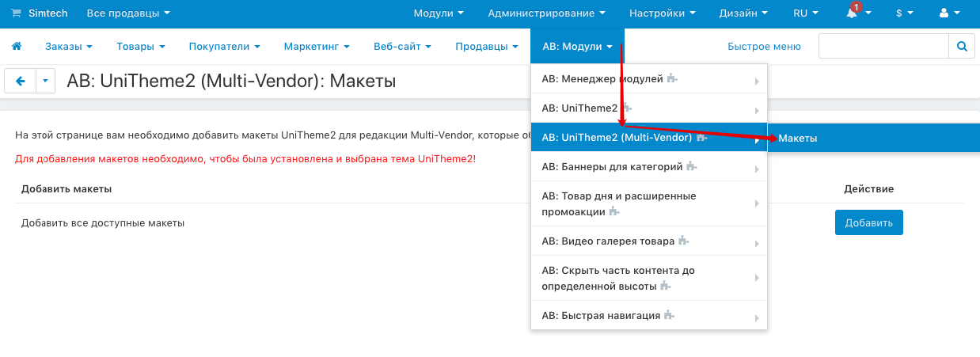Image resolution: width=980 pixels, height=357 pixels.
Task: Click the Добавить макеты column header
Action: coord(66,189)
